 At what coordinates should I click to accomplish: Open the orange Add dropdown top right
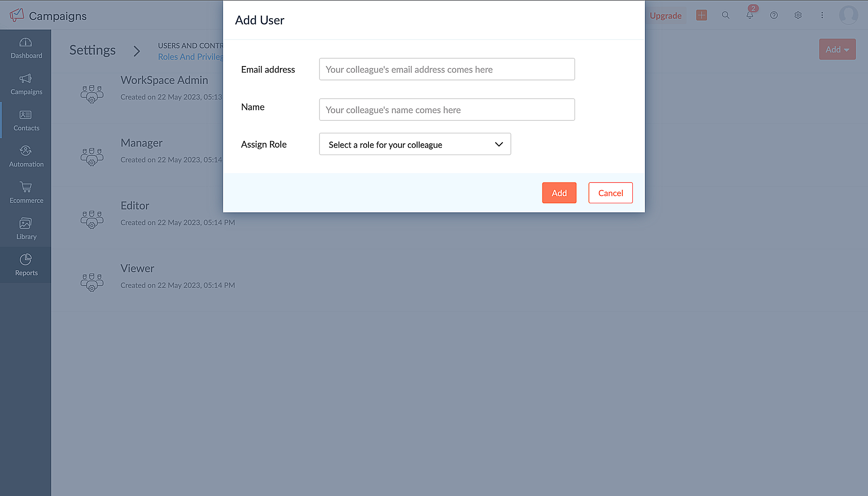coord(837,50)
